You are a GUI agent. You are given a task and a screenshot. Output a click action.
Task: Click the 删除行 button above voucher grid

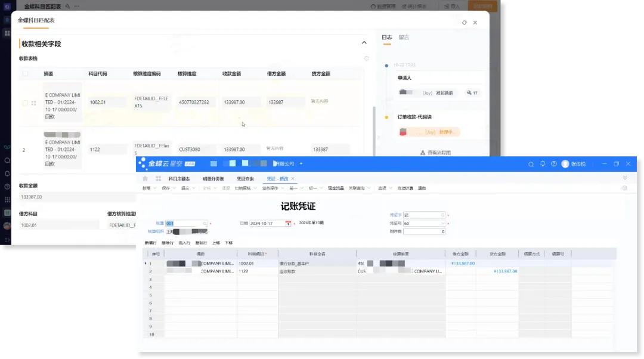tap(168, 243)
